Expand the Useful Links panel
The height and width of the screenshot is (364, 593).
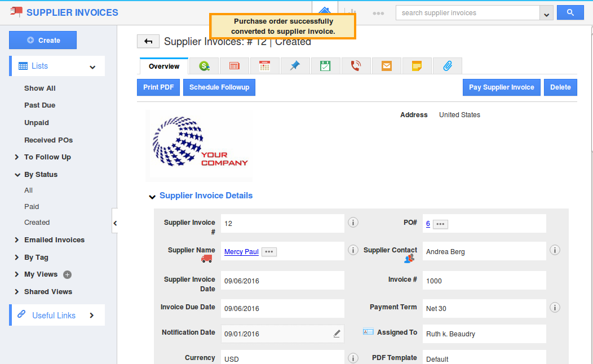[x=92, y=316]
